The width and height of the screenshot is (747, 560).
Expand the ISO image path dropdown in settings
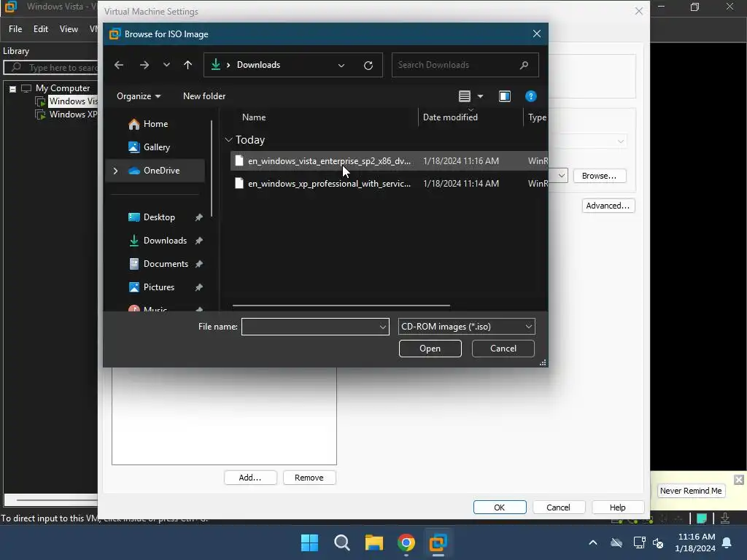tap(562, 176)
